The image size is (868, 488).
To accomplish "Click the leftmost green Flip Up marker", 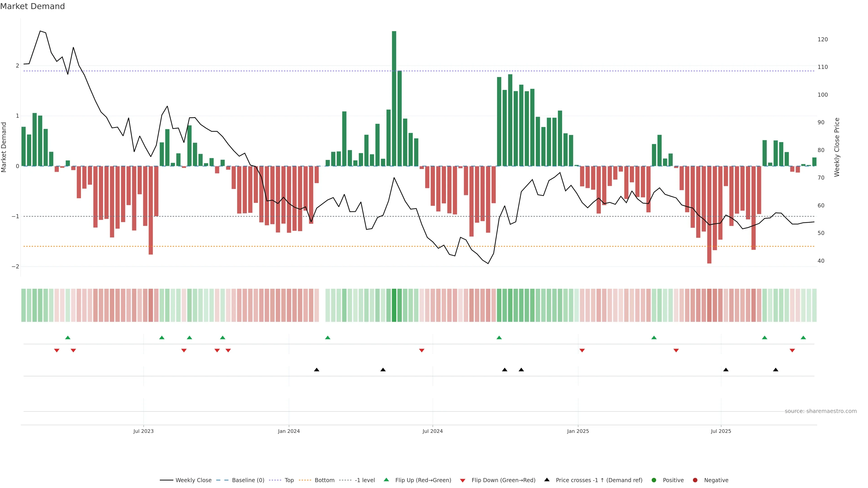I will [68, 338].
